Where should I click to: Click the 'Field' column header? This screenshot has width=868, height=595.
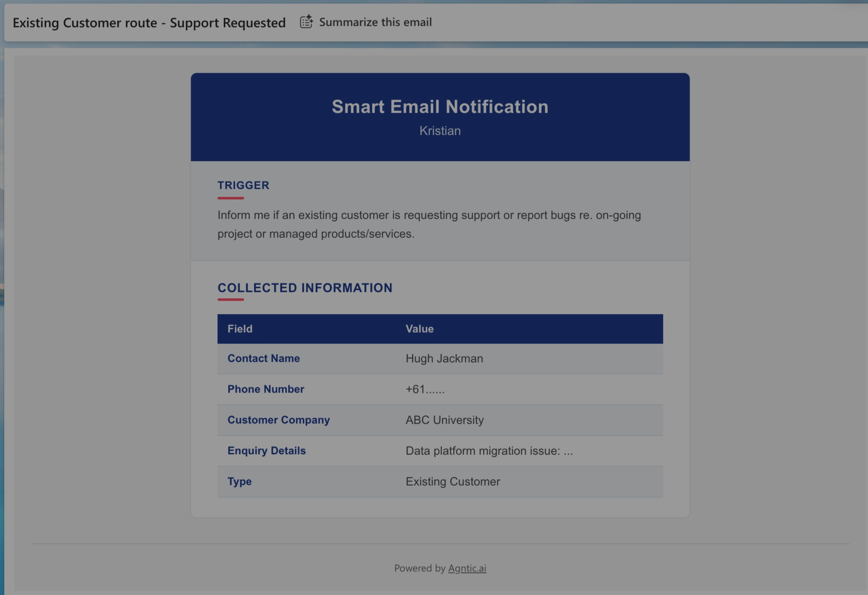pos(240,329)
